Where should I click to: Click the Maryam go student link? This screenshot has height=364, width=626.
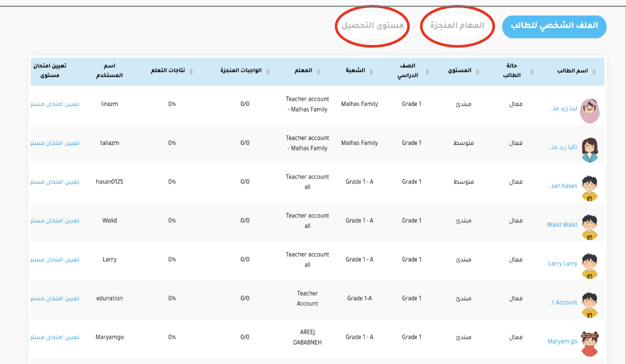(x=562, y=341)
